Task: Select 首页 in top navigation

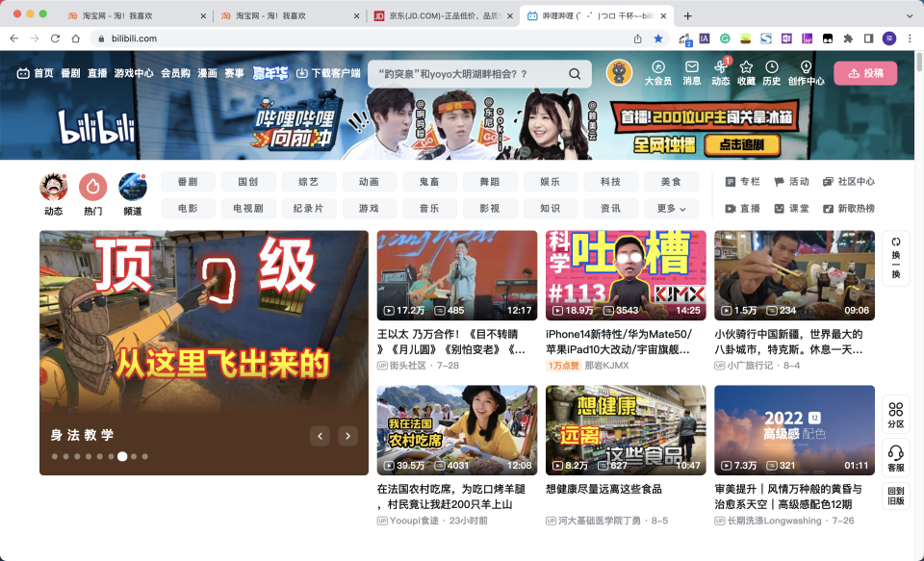Action: click(36, 73)
